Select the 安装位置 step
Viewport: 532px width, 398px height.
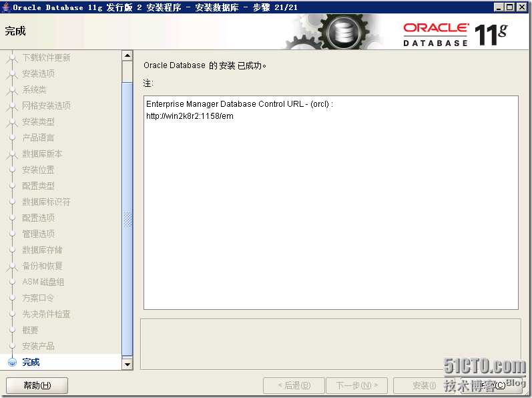[38, 170]
